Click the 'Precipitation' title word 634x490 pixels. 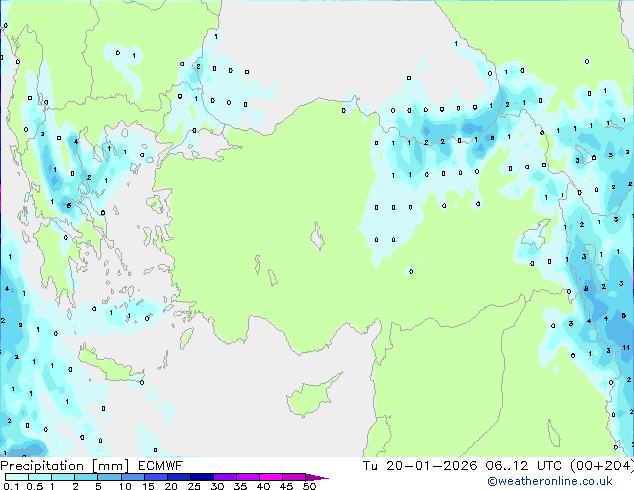tap(42, 466)
